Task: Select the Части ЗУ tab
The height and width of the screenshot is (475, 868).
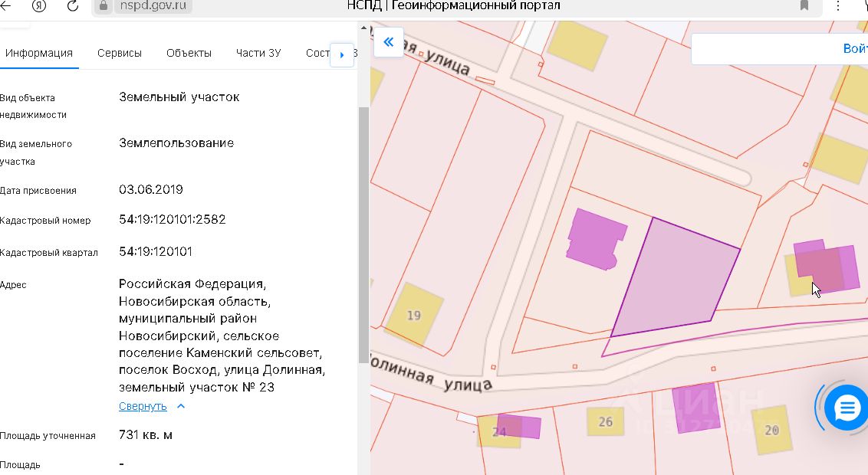Action: [x=258, y=53]
